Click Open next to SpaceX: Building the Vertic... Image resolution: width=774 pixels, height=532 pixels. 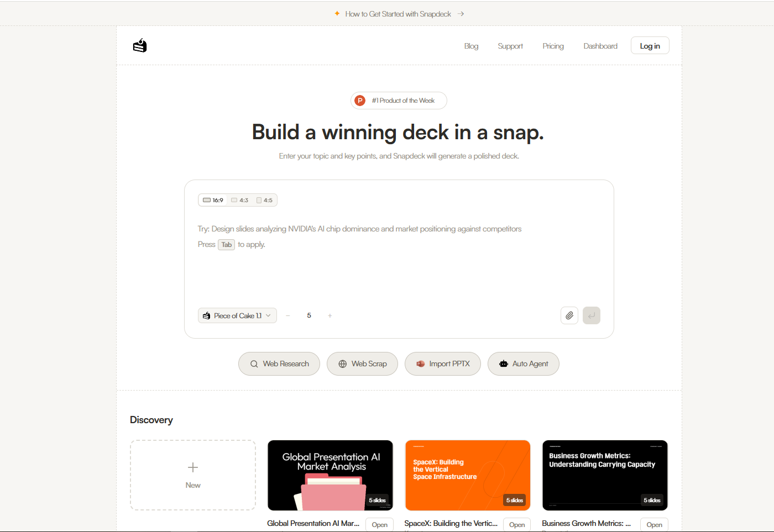pos(517,525)
